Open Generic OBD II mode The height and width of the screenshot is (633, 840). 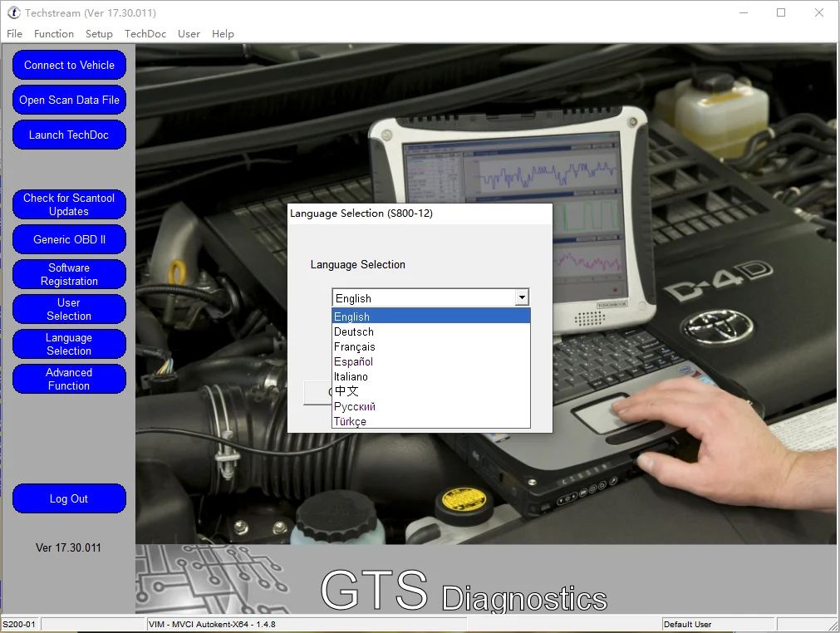69,239
